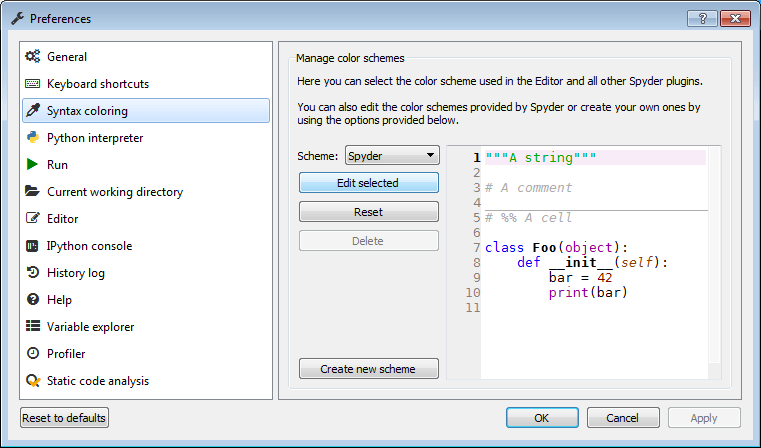This screenshot has width=761, height=448.
Task: Open the Run section via green arrow icon
Action: [33, 165]
